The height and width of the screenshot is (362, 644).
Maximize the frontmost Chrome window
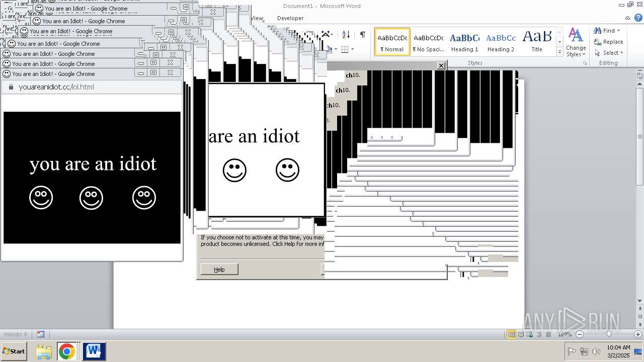click(x=153, y=73)
